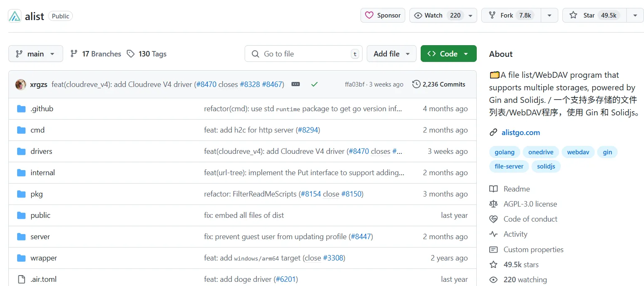Open commit author xrgzs profile link
Viewport: 644px width, 286px height.
point(38,84)
